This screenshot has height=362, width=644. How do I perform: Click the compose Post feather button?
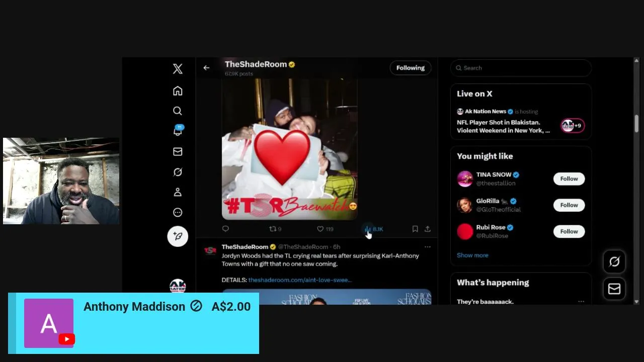178,236
